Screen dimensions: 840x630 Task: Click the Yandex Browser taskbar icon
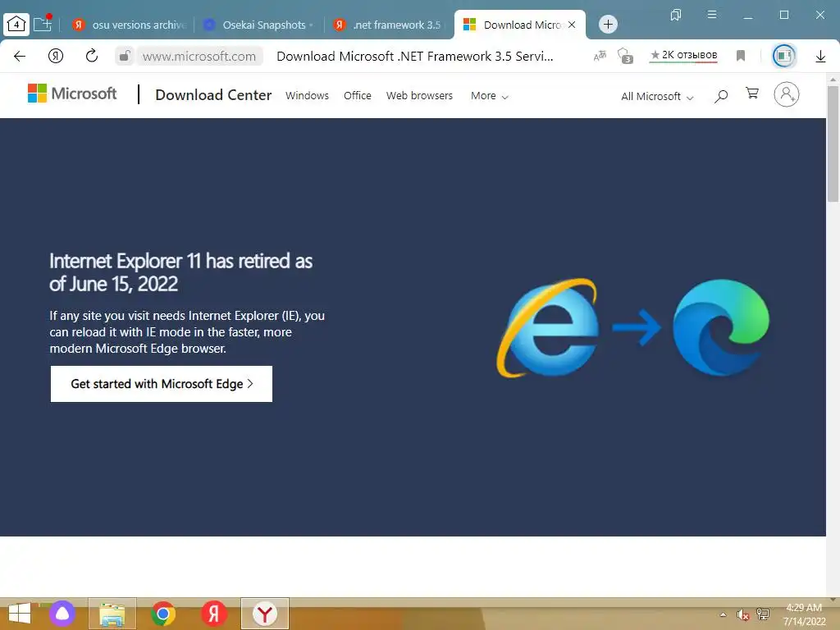[265, 614]
